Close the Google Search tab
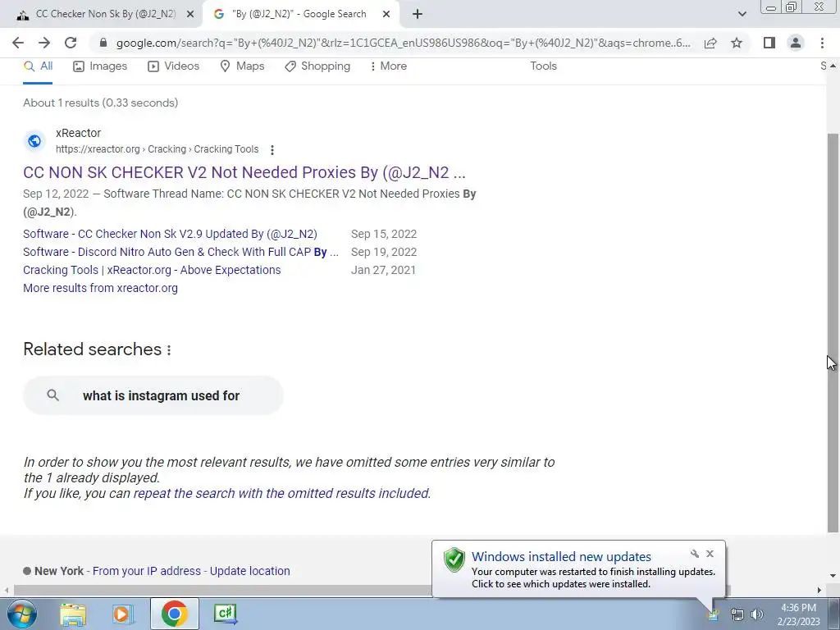This screenshot has width=840, height=630. (386, 15)
